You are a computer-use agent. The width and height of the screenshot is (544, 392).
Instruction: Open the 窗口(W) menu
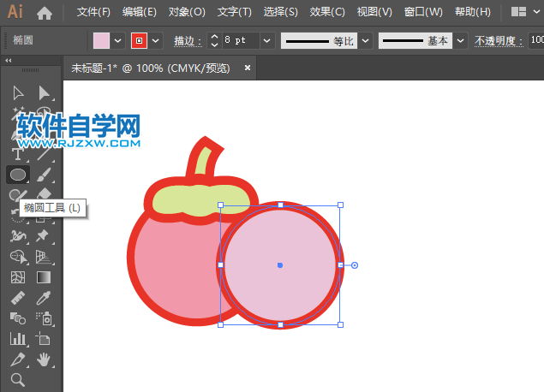point(423,12)
